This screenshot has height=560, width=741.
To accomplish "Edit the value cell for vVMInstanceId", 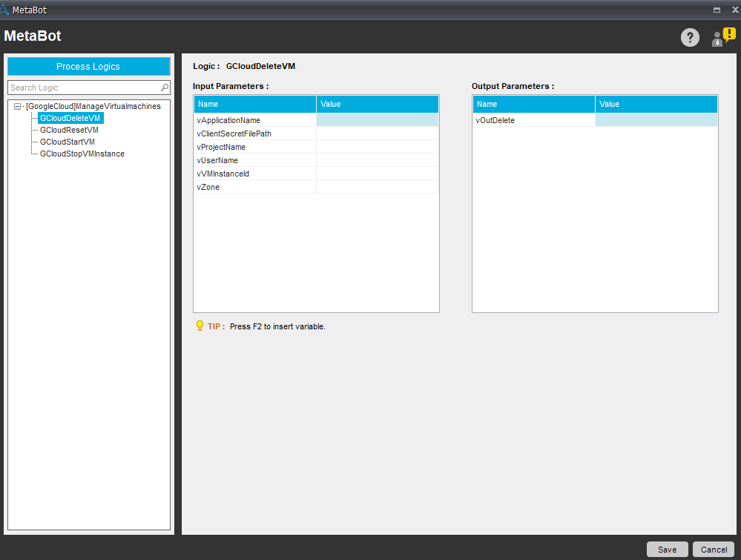I will [x=377, y=174].
